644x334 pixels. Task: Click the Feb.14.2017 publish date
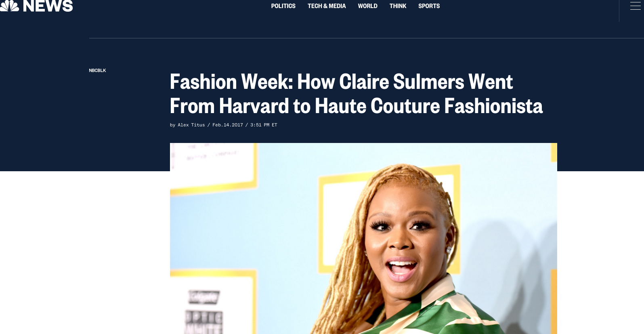[x=228, y=125]
